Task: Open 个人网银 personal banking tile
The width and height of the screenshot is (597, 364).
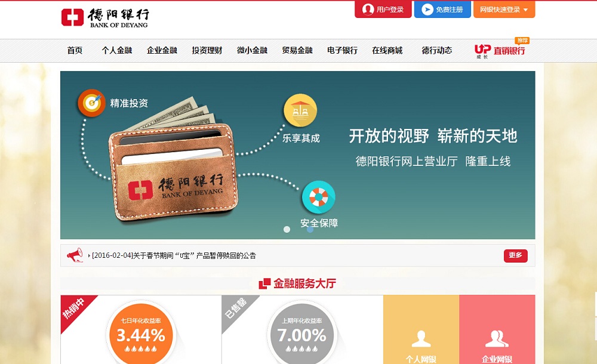Action: tap(421, 329)
